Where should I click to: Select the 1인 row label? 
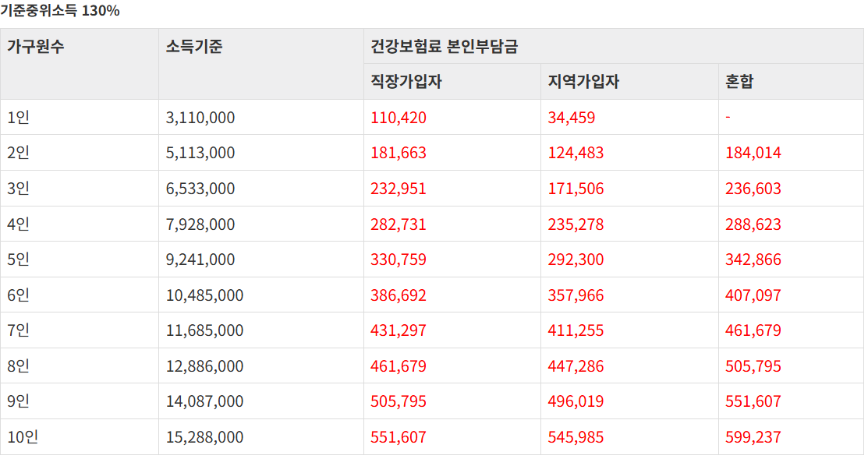pos(18,117)
